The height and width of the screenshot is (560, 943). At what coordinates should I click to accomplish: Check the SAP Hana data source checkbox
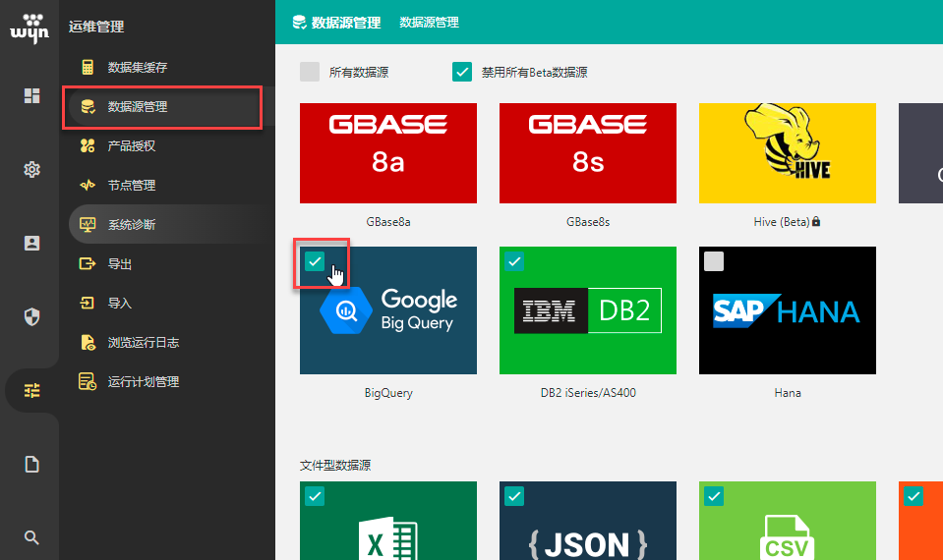[714, 261]
